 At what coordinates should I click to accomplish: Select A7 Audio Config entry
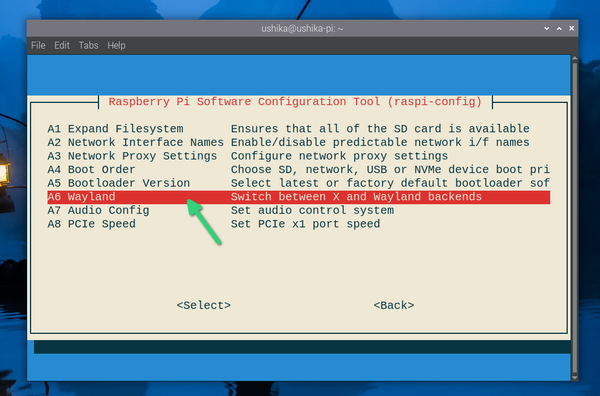tap(298, 210)
